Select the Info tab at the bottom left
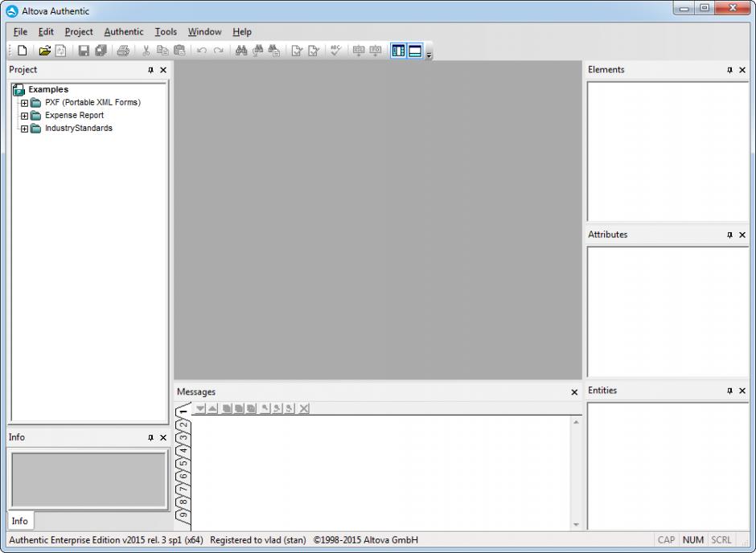Viewport: 756px width, 553px height. 20,521
